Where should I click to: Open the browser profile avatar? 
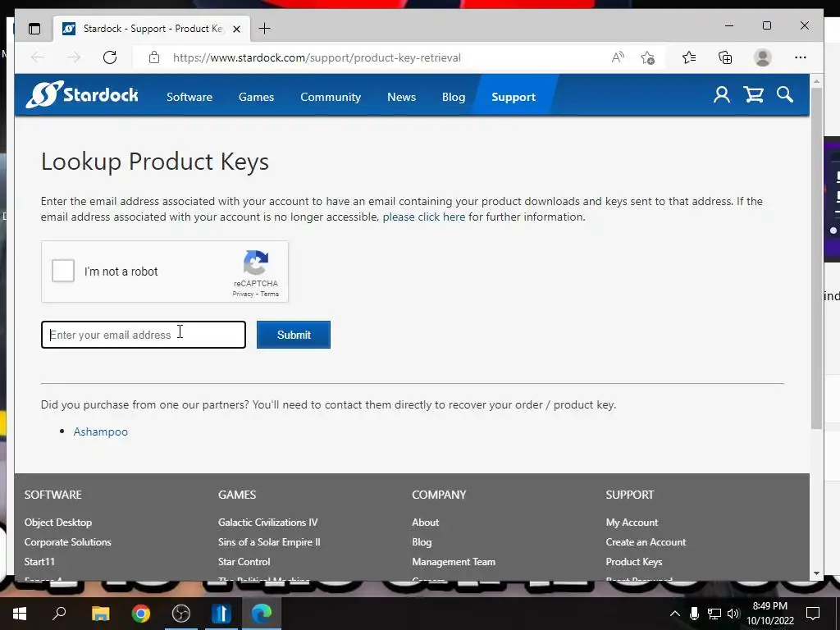762,57
